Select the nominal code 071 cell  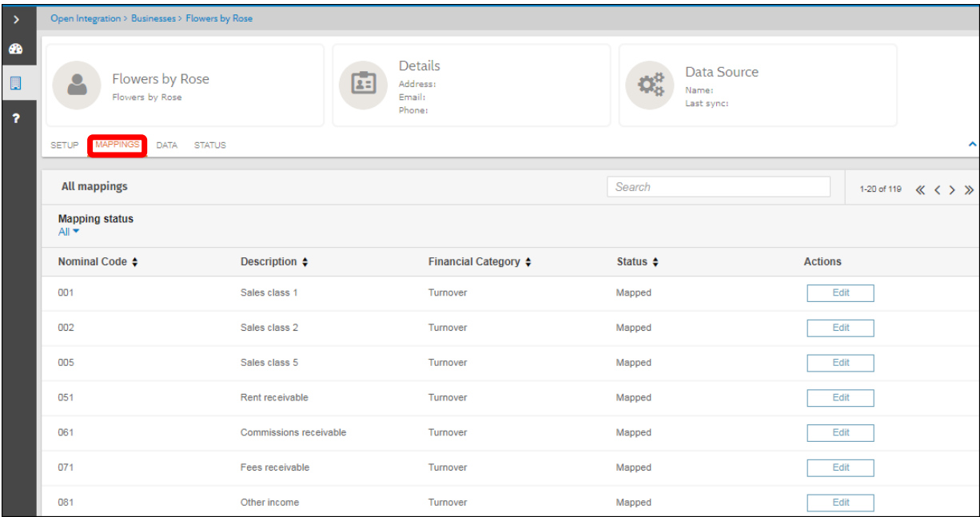point(66,467)
